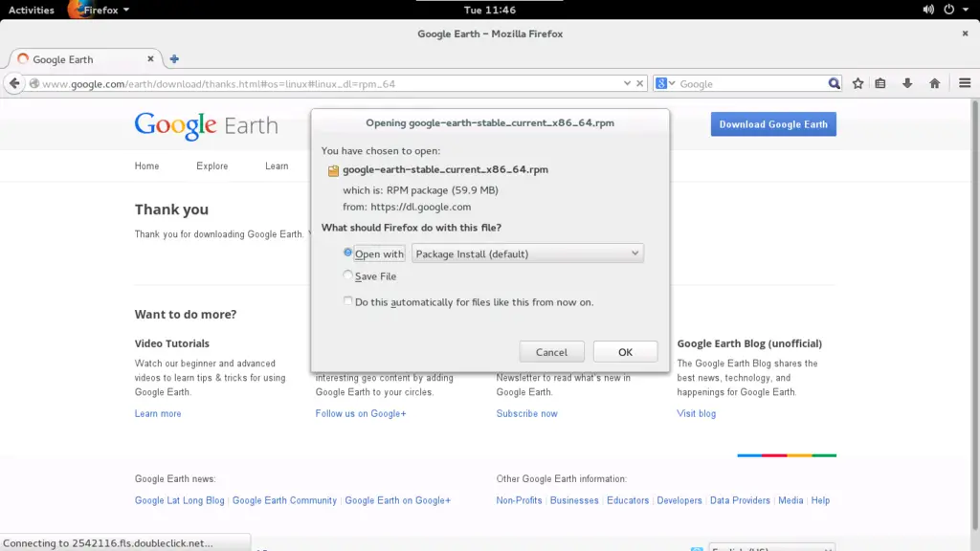Open the Home navigation item
980x551 pixels.
coord(146,166)
